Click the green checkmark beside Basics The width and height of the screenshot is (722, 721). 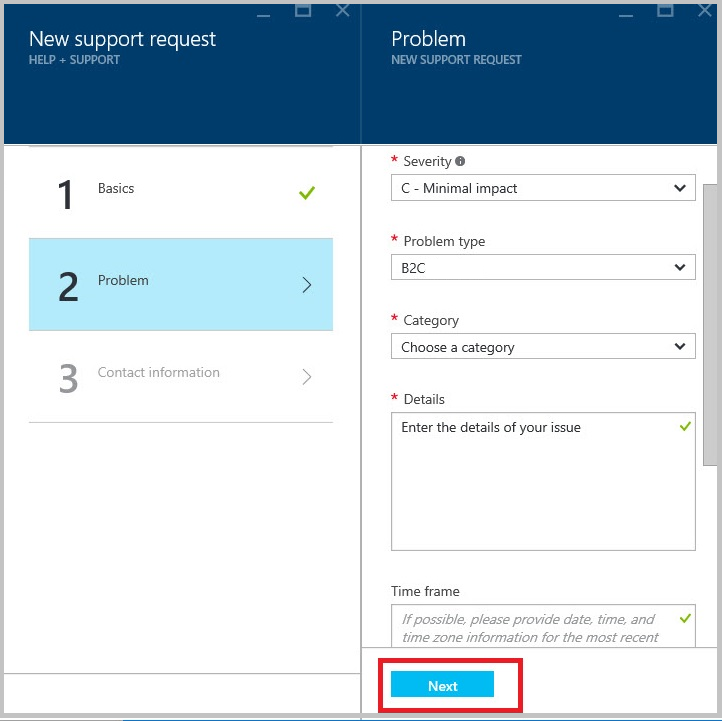pos(307,193)
